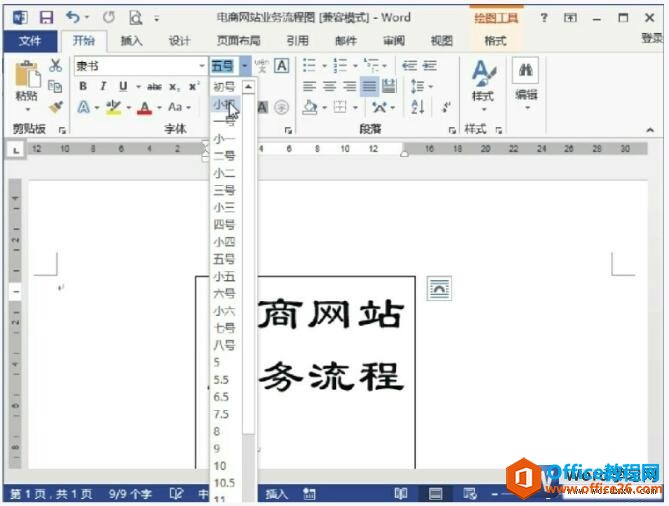Viewport: 669px width, 506px height.
Task: Click the font size dropdown arrow
Action: 245,66
